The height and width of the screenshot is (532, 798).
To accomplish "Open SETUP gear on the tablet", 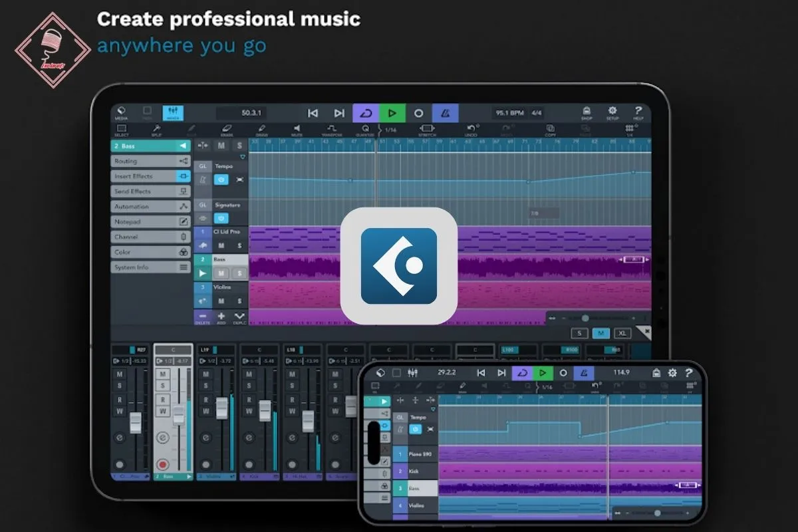I will point(612,113).
